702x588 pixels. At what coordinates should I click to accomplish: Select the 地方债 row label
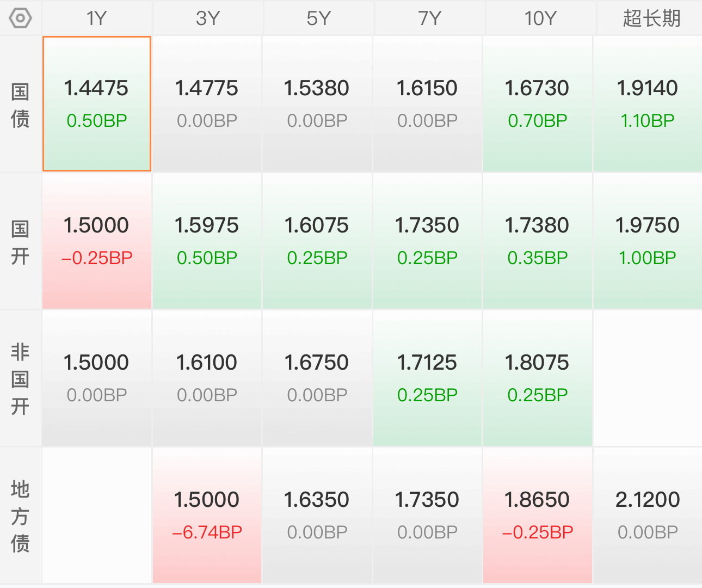(x=21, y=516)
